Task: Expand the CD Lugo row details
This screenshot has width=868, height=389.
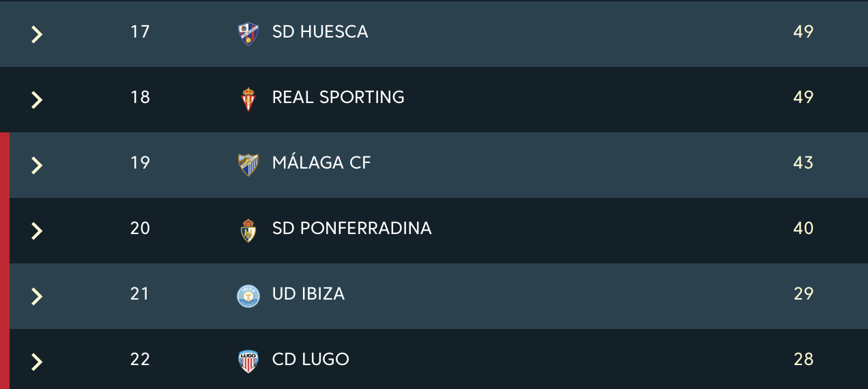Action: pyautogui.click(x=37, y=362)
